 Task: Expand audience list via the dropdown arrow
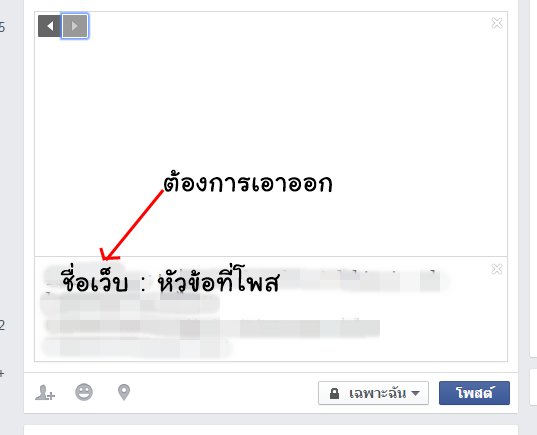[415, 393]
